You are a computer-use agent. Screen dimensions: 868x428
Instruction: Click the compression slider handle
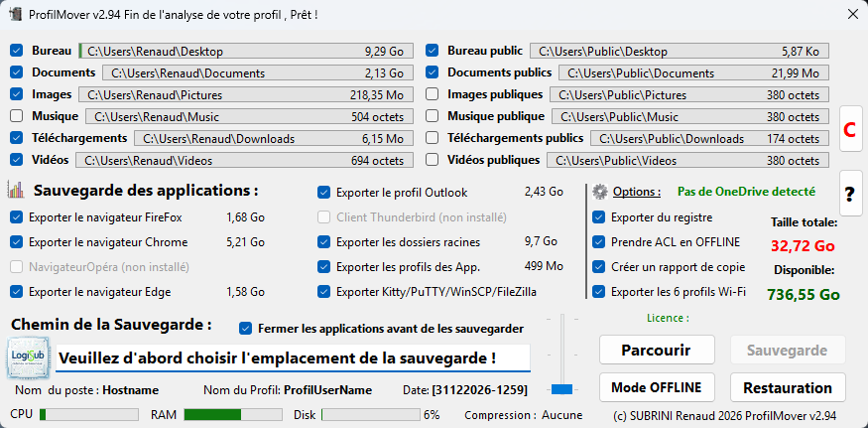pyautogui.click(x=561, y=389)
